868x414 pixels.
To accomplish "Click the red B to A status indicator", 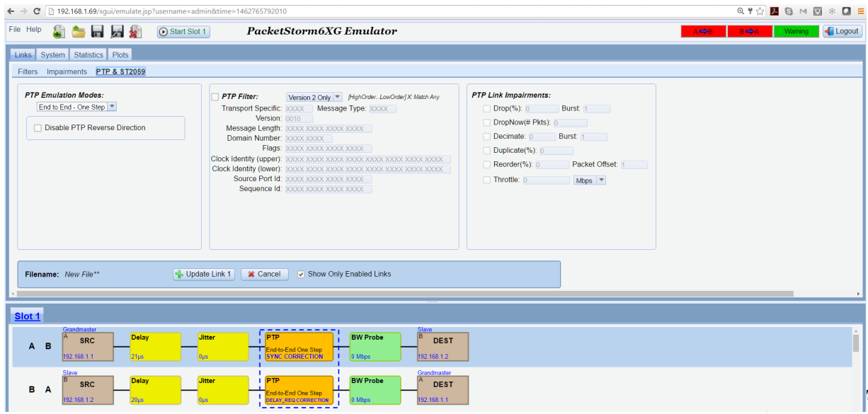I will click(750, 32).
